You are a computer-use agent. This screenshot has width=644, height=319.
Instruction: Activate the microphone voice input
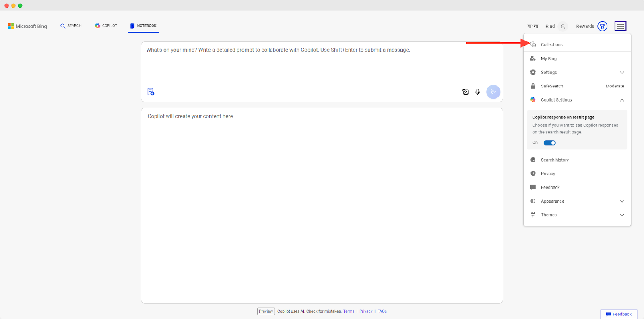[x=478, y=92]
